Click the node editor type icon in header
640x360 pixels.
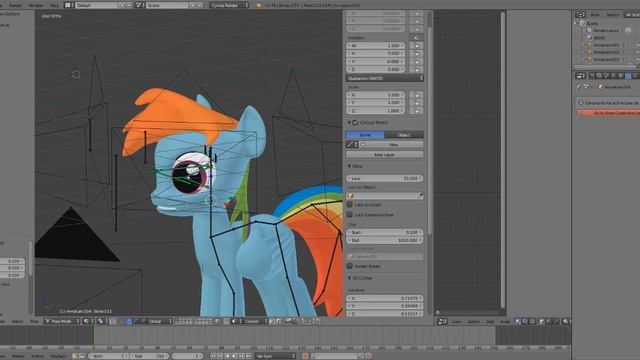(442, 322)
